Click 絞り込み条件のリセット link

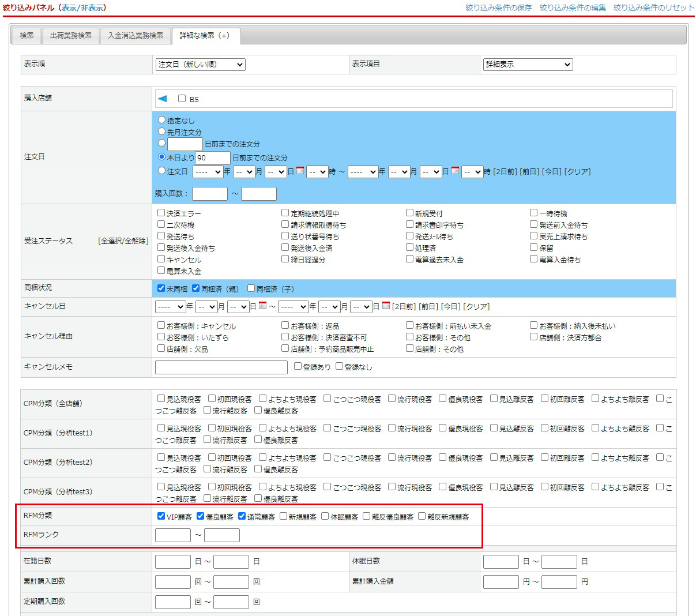(653, 7)
